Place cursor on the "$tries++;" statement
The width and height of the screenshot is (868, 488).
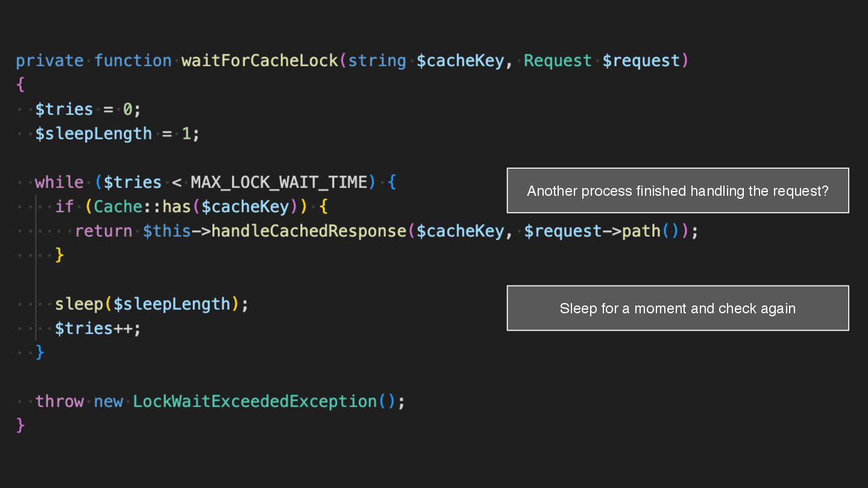[x=98, y=328]
